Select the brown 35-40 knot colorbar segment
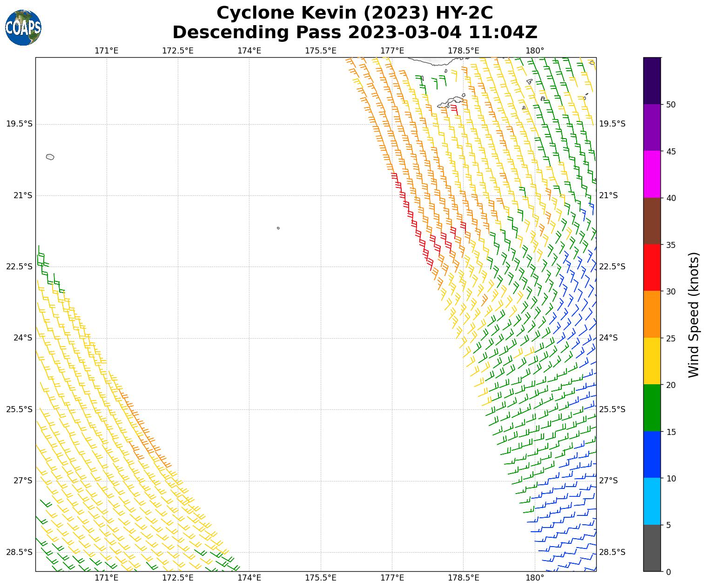 [652, 221]
